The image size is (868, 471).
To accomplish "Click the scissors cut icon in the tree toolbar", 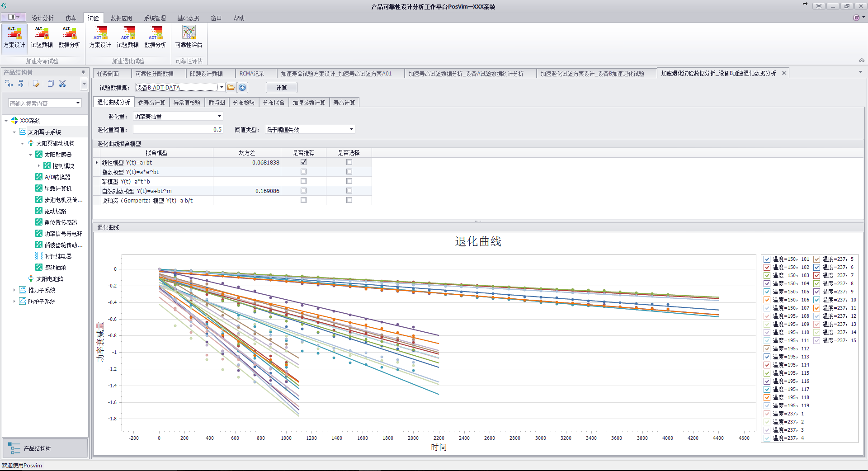I will [x=62, y=84].
